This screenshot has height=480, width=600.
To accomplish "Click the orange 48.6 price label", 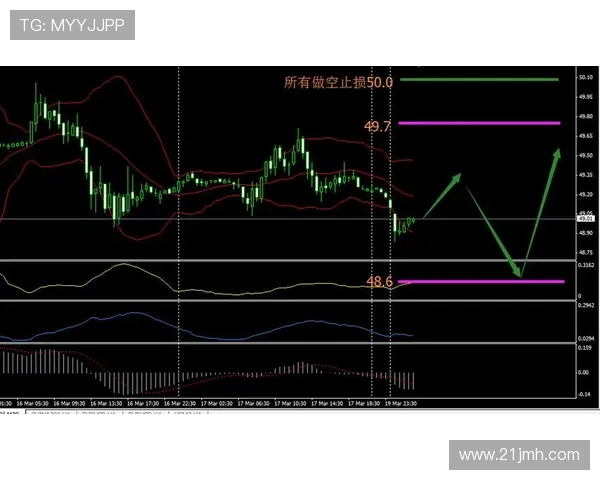I will click(379, 282).
